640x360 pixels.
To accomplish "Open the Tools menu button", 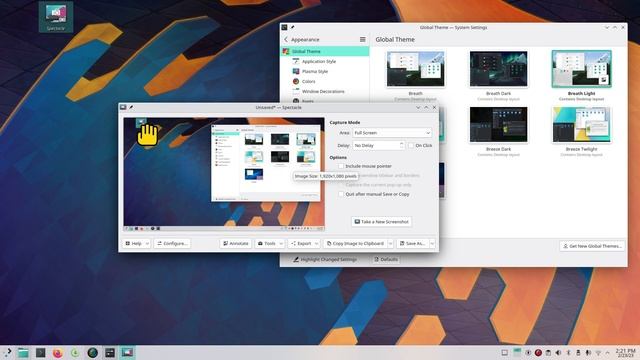I will pos(269,243).
